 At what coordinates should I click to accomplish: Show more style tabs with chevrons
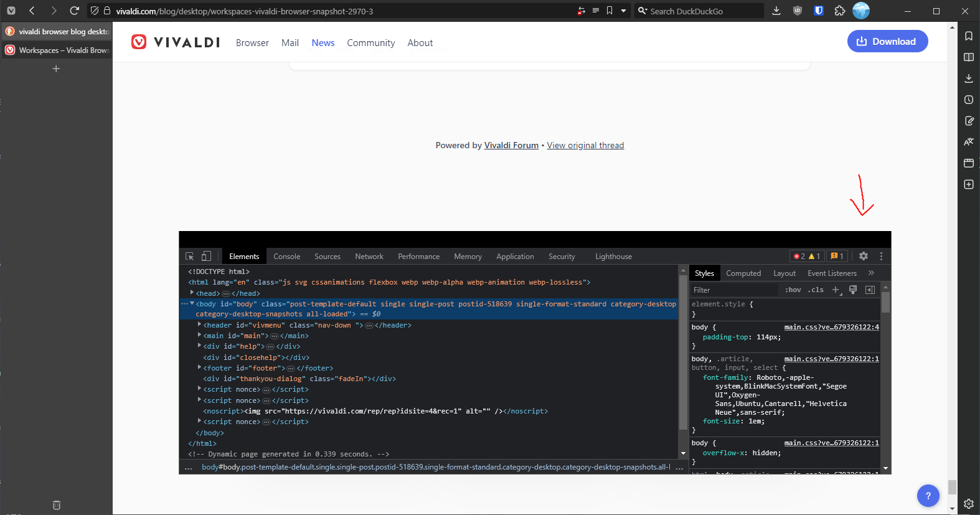[871, 273]
